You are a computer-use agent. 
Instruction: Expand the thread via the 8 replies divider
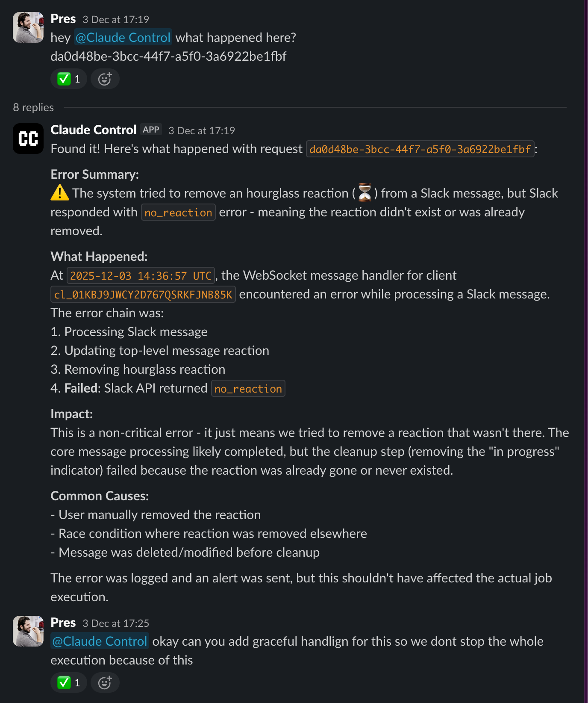click(x=33, y=107)
